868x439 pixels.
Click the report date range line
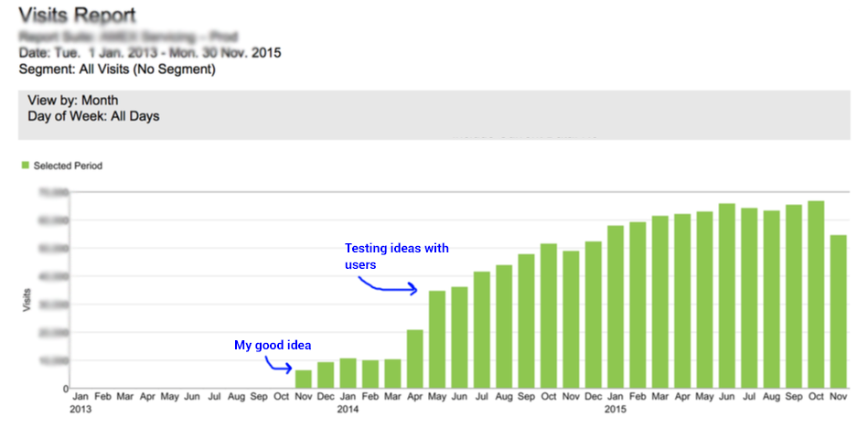pyautogui.click(x=150, y=53)
